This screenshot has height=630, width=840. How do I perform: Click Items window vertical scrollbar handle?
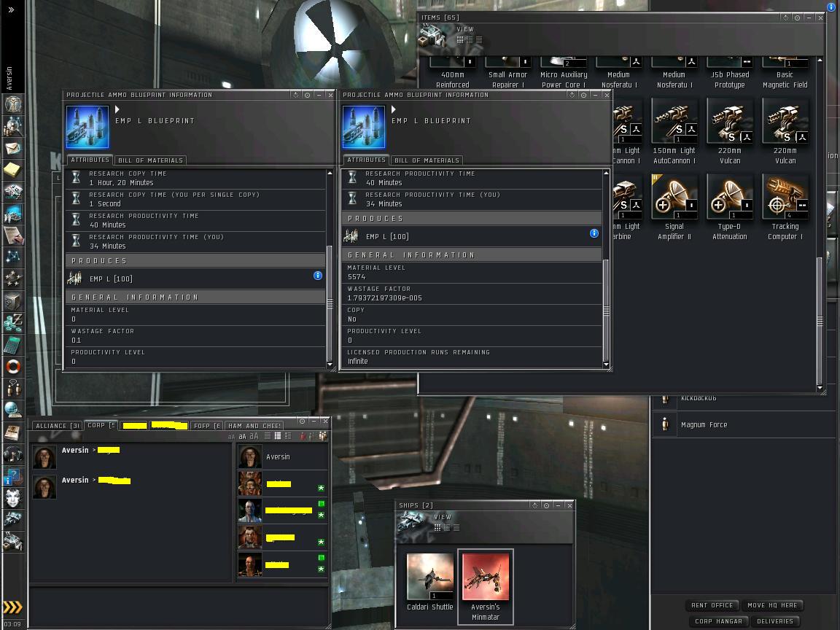[x=820, y=320]
